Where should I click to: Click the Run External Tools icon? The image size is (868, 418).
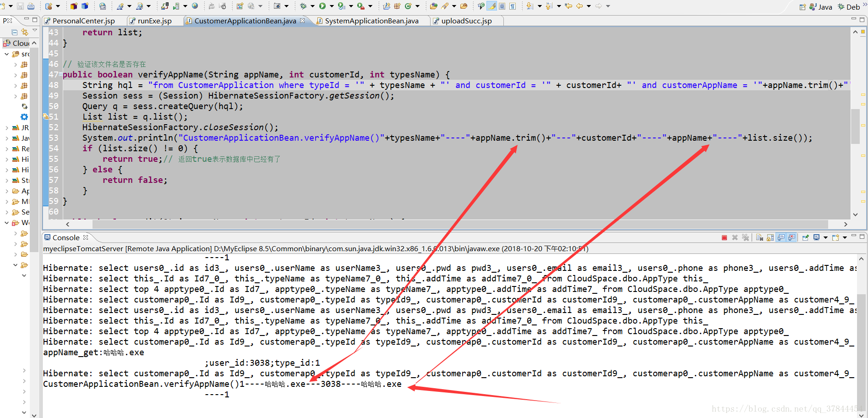click(x=361, y=6)
